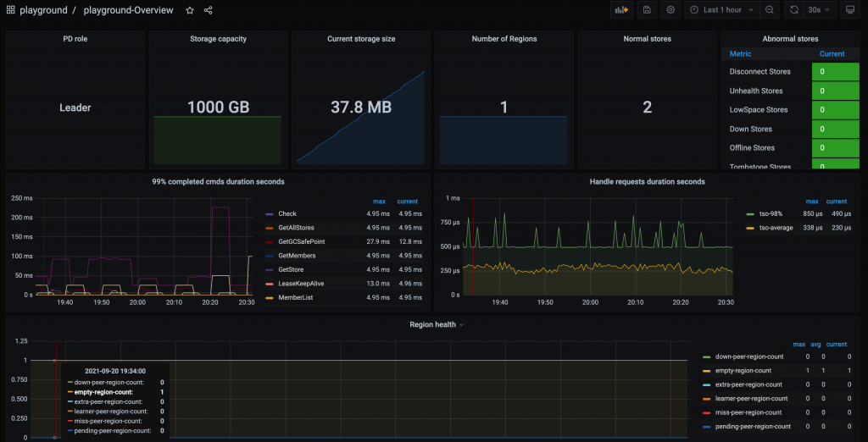Toggle LeaseKeepAlive series in legend
Image resolution: width=868 pixels, height=442 pixels.
pyautogui.click(x=301, y=283)
